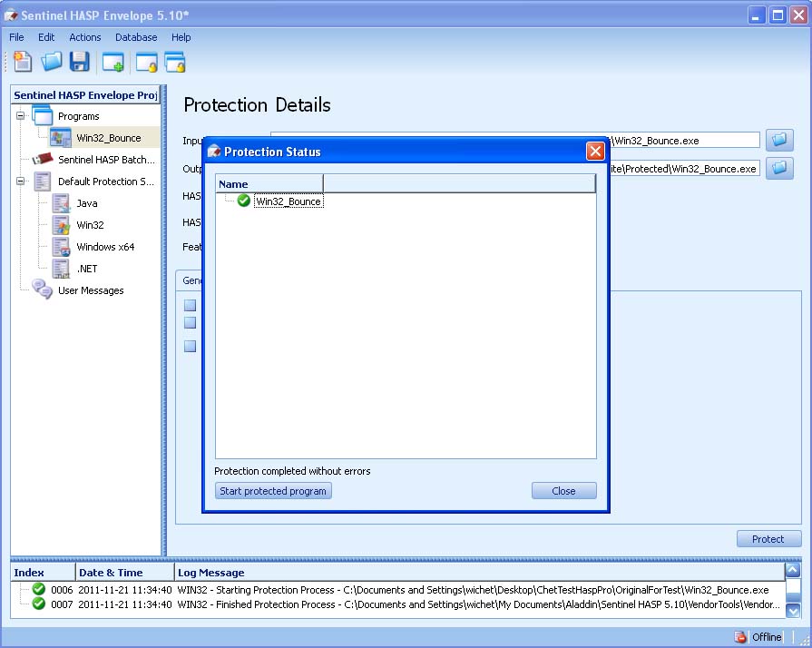Save the project using the floppy disk icon

tap(80, 61)
